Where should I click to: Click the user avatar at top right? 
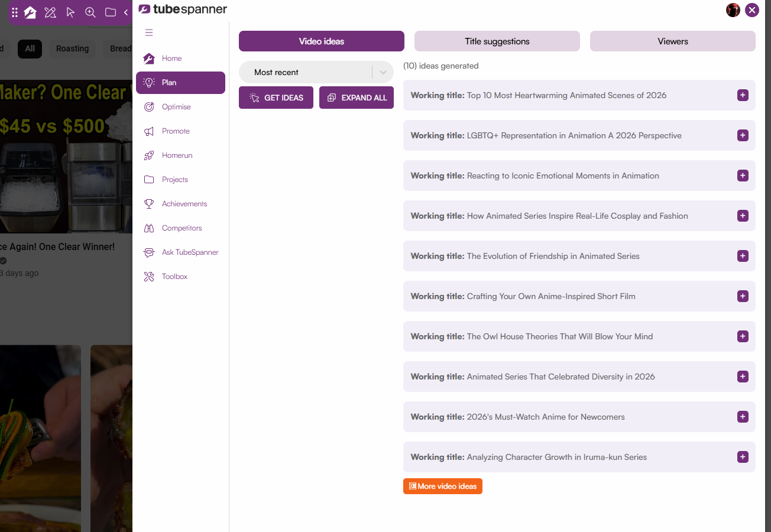click(x=733, y=10)
